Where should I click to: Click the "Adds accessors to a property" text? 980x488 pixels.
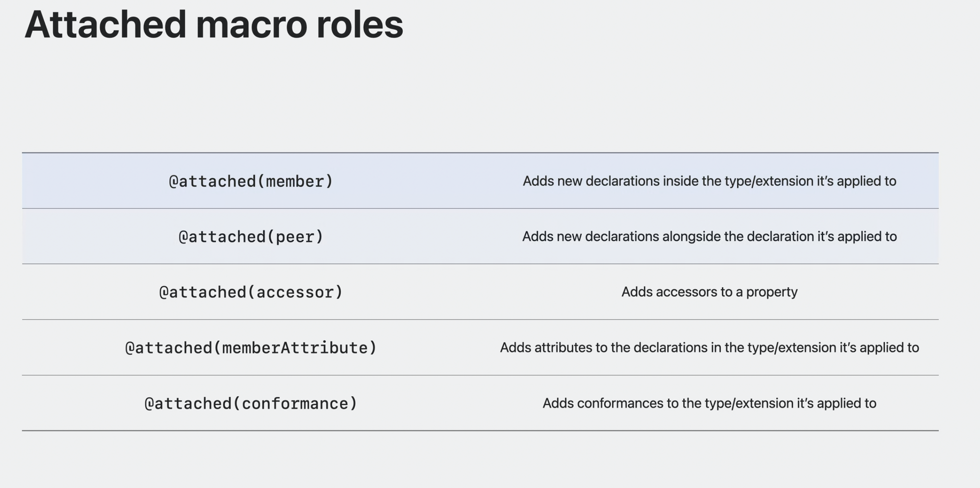pos(709,292)
